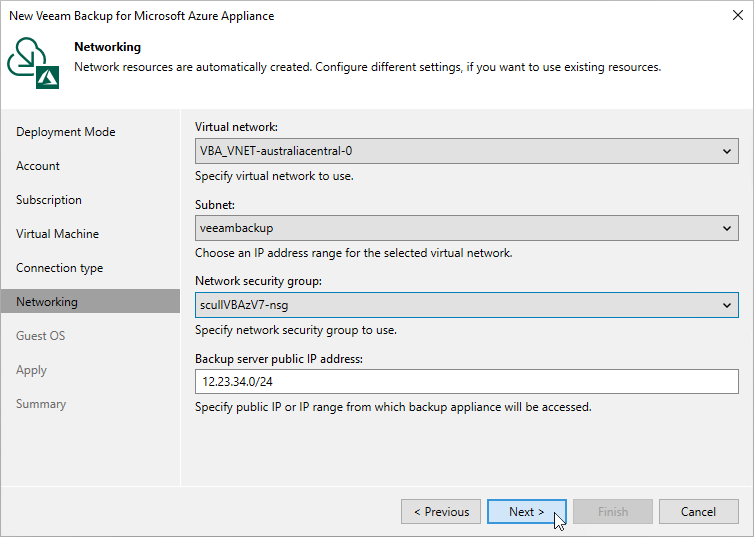Click the Backup server public IP address field
Image resolution: width=754 pixels, height=537 pixels.
pos(466,382)
